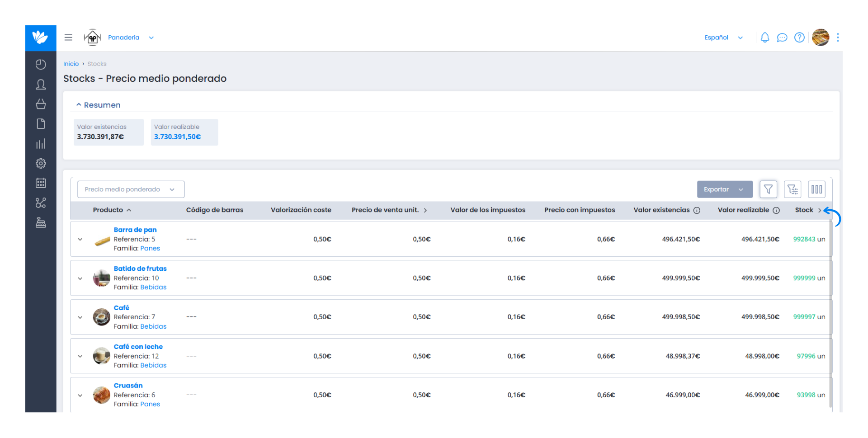Click the 97996 un stock value
The image size is (868, 438).
point(811,356)
